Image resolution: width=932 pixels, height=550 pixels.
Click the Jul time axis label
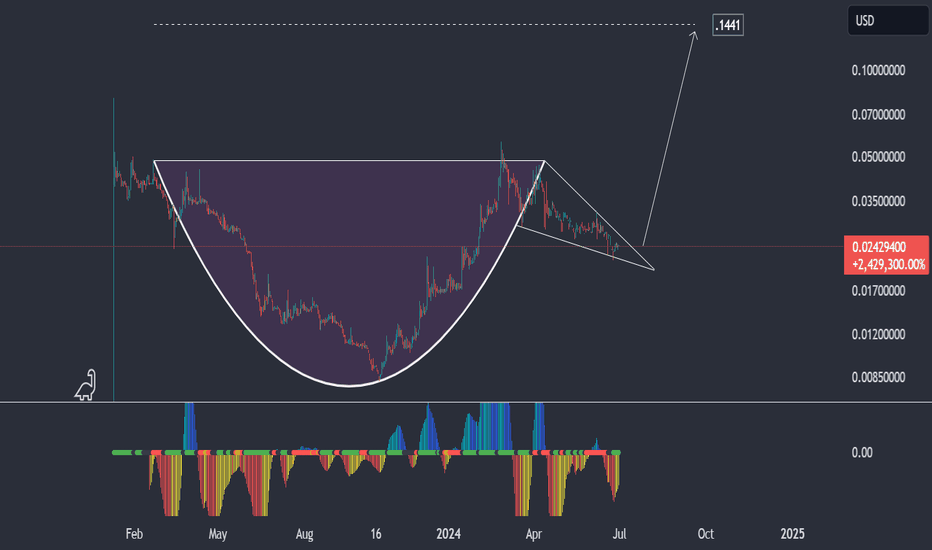[x=619, y=534]
